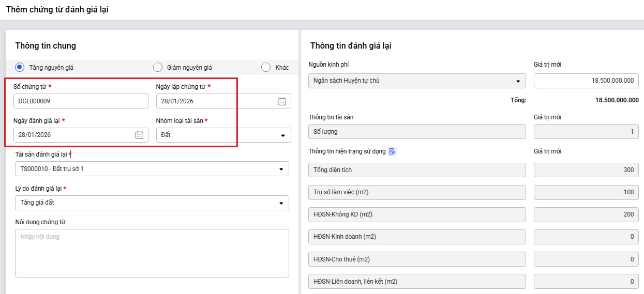Select Giảm nguyên giá radio option

click(158, 67)
